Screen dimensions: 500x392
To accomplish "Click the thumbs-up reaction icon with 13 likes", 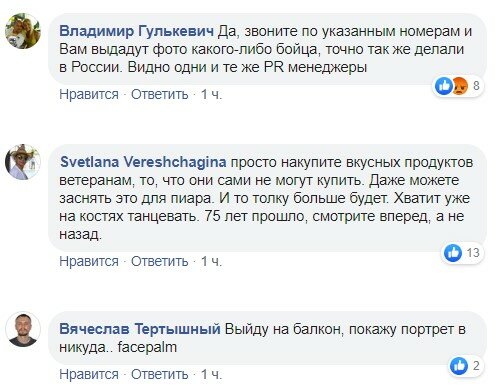I will [x=453, y=253].
